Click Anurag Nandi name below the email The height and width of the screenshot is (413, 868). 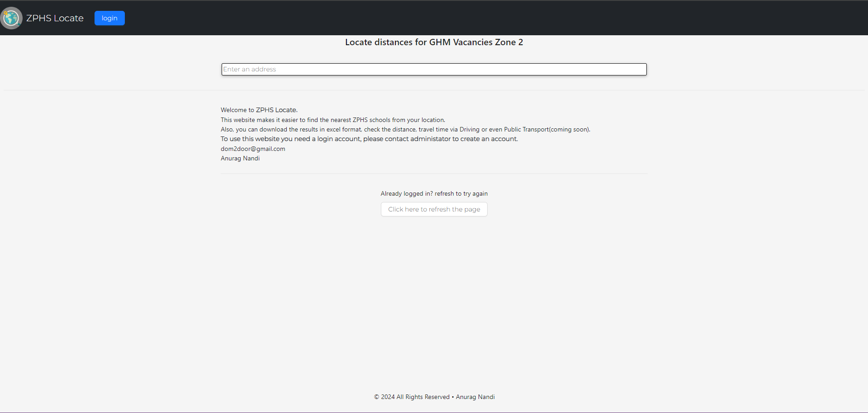click(240, 158)
